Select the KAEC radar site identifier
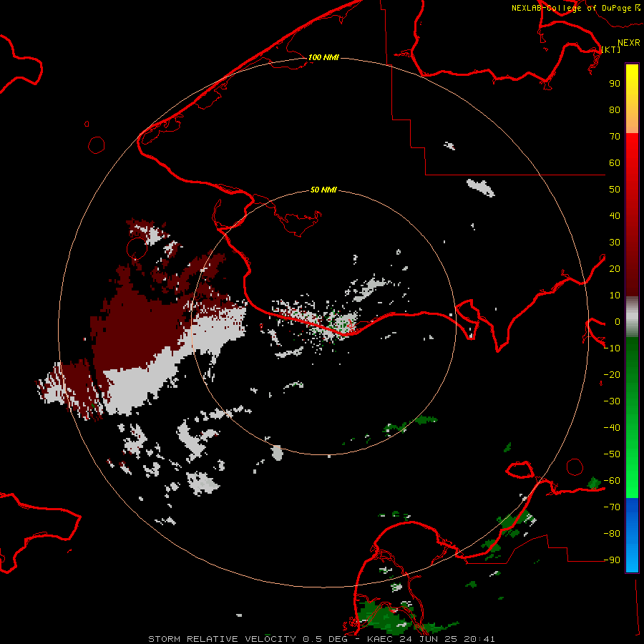Image resolution: width=644 pixels, height=644 pixels. pyautogui.click(x=381, y=639)
